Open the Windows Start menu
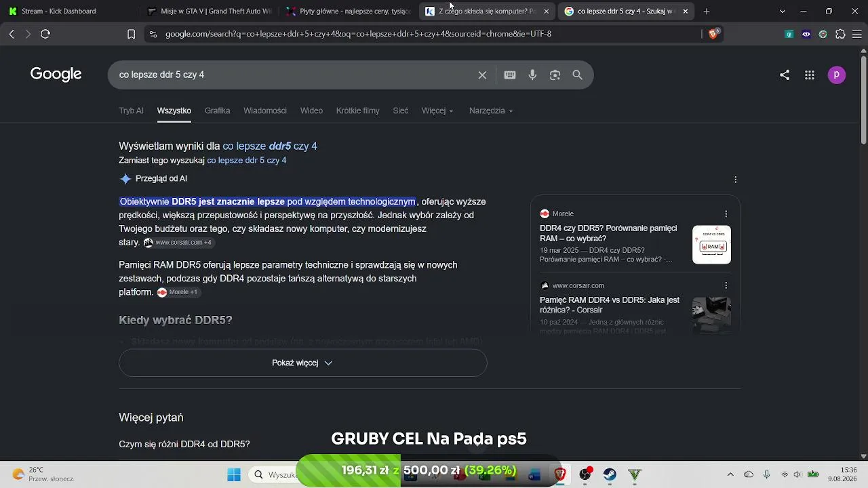Image resolution: width=868 pixels, height=488 pixels. pyautogui.click(x=234, y=474)
